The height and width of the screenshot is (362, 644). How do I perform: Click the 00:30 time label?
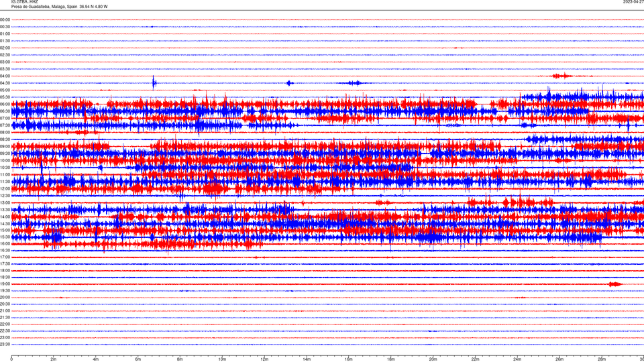pos(5,27)
